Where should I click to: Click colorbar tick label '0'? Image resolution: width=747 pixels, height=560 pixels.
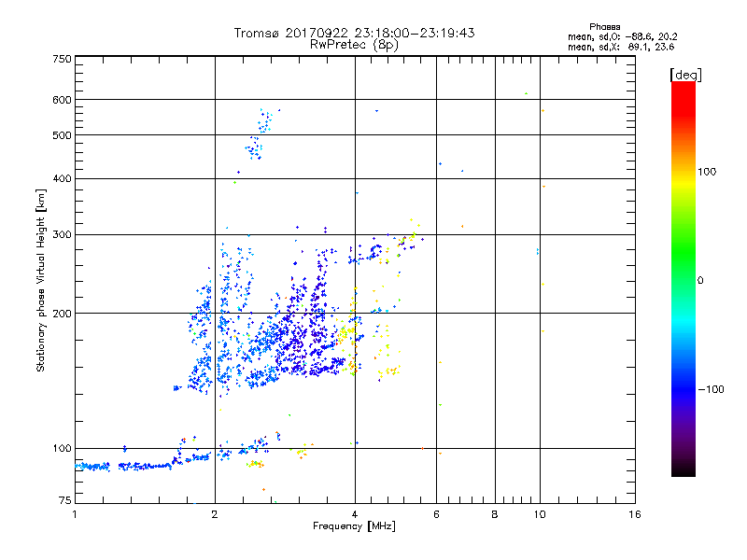click(700, 281)
